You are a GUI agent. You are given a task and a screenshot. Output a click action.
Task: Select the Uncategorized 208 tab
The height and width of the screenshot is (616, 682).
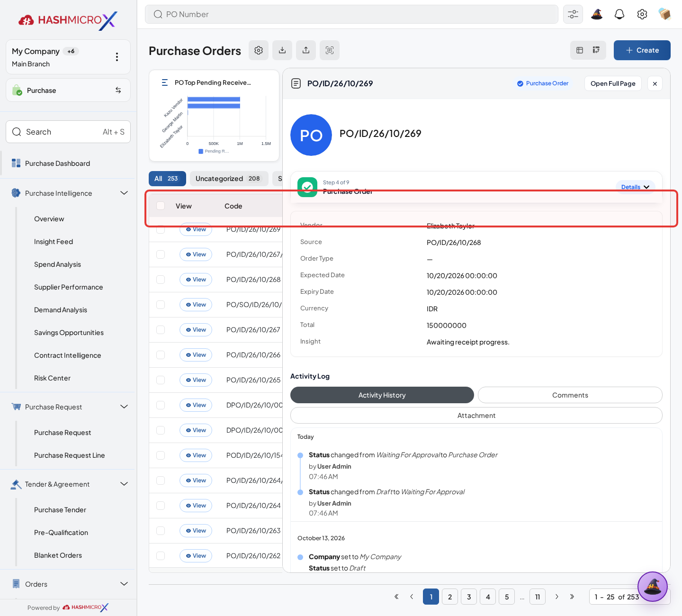pyautogui.click(x=229, y=179)
